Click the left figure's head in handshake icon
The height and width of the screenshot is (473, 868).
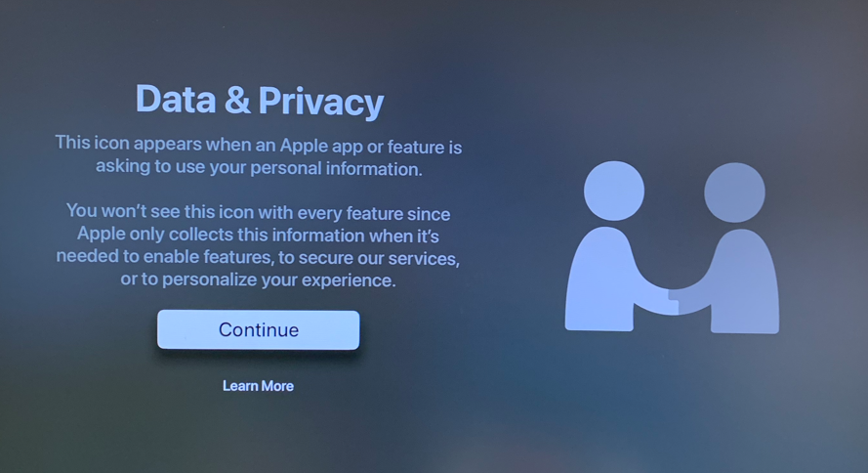[614, 191]
